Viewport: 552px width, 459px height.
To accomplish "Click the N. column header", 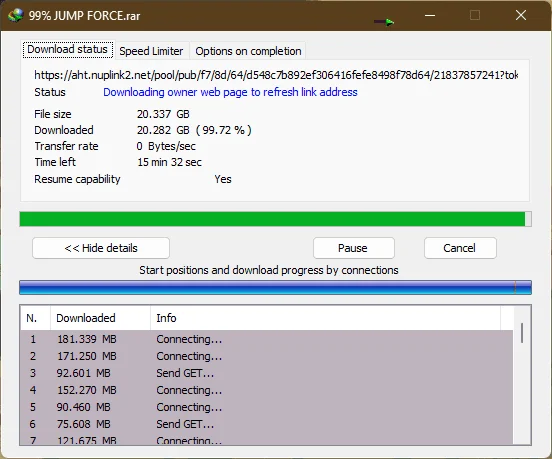I will [35, 318].
